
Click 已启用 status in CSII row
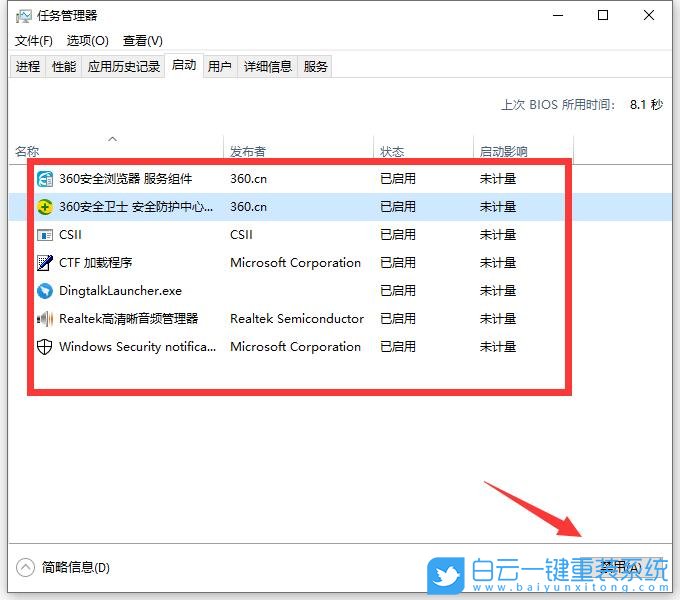point(398,235)
